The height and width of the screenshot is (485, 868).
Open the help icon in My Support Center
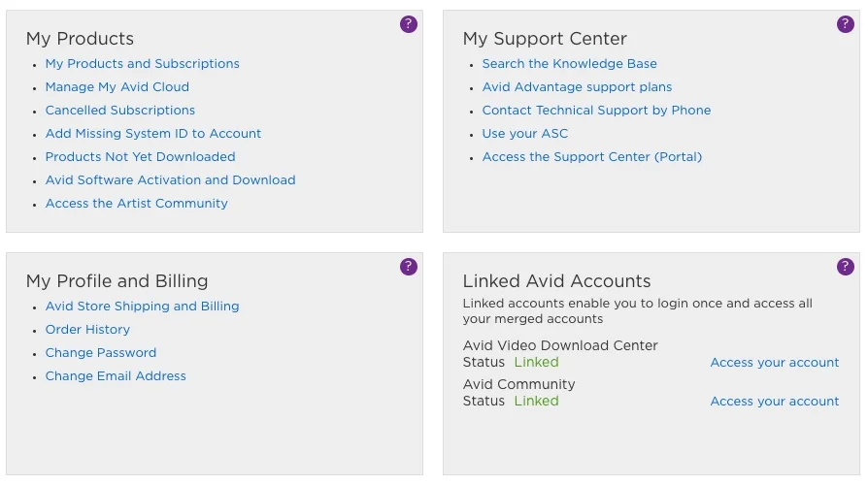(846, 24)
